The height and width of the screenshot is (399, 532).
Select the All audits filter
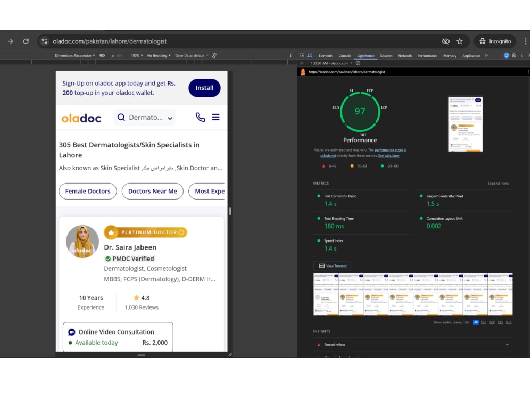click(475, 322)
